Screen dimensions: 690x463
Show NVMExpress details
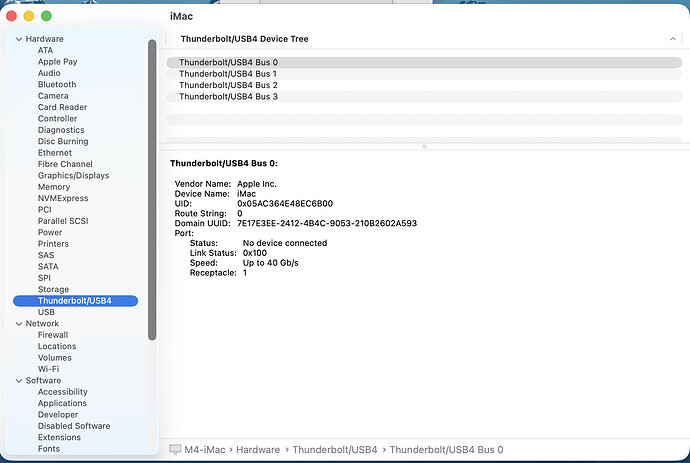(x=63, y=198)
